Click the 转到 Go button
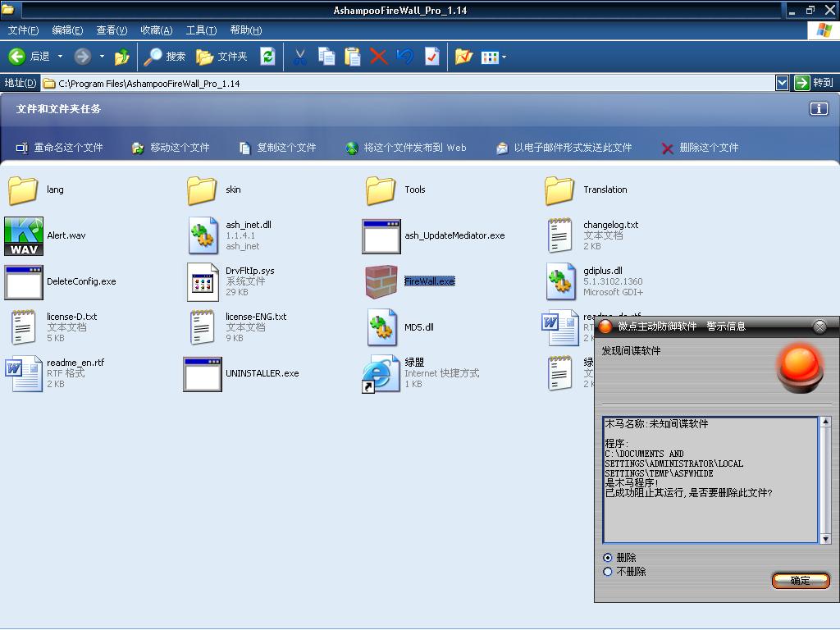 click(815, 83)
